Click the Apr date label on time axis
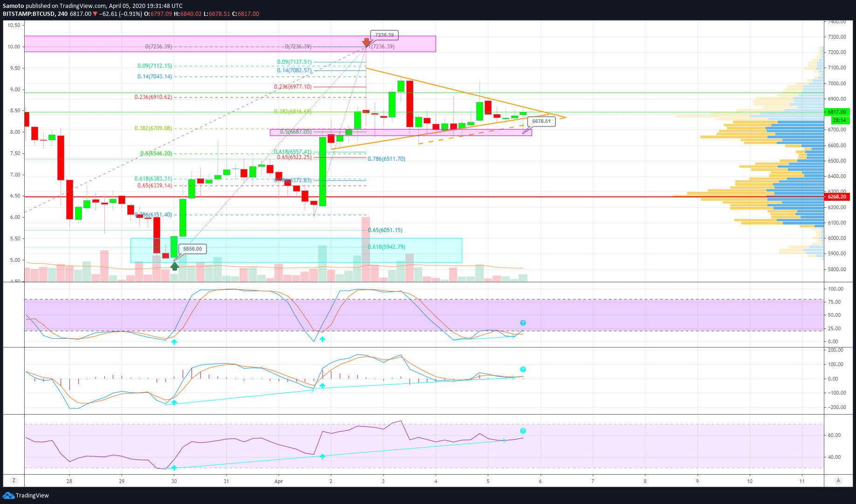Screen dimensions: 856x504 click(x=279, y=481)
